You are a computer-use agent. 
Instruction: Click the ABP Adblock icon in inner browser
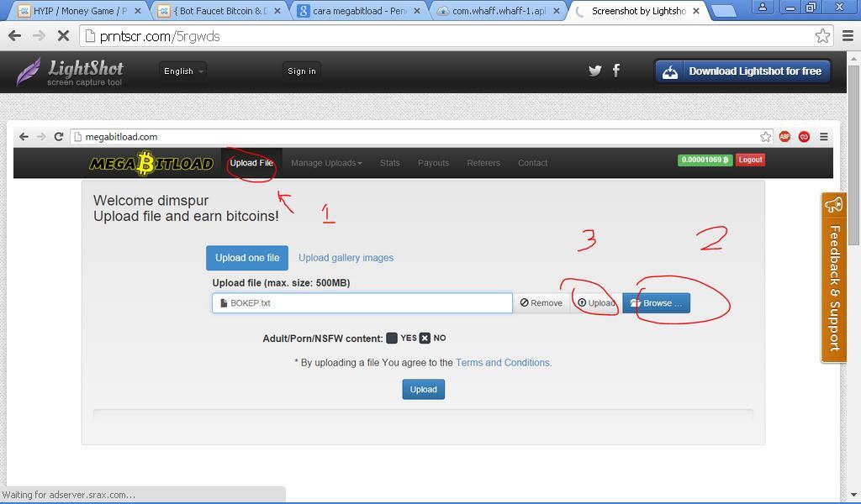[x=784, y=136]
